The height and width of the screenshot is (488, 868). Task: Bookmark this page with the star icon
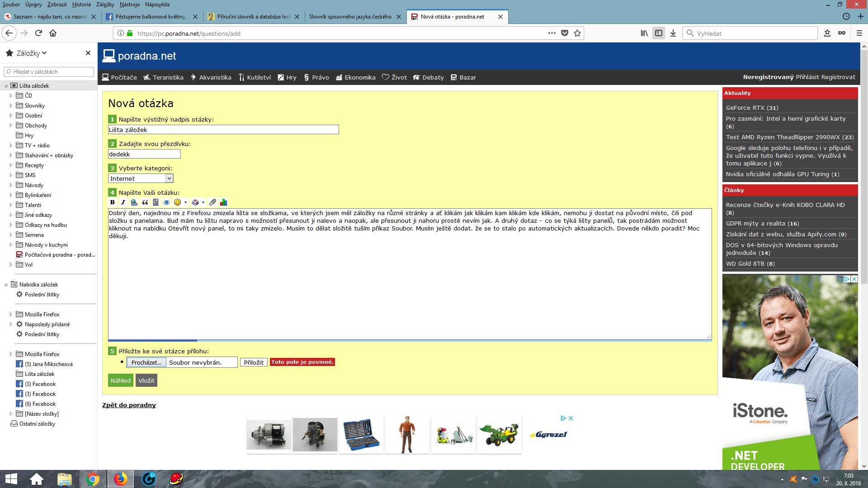577,33
